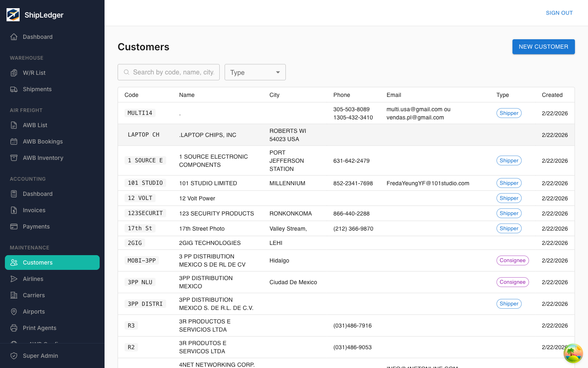
Task: Click the W/R List clipboard icon
Action: pos(14,73)
